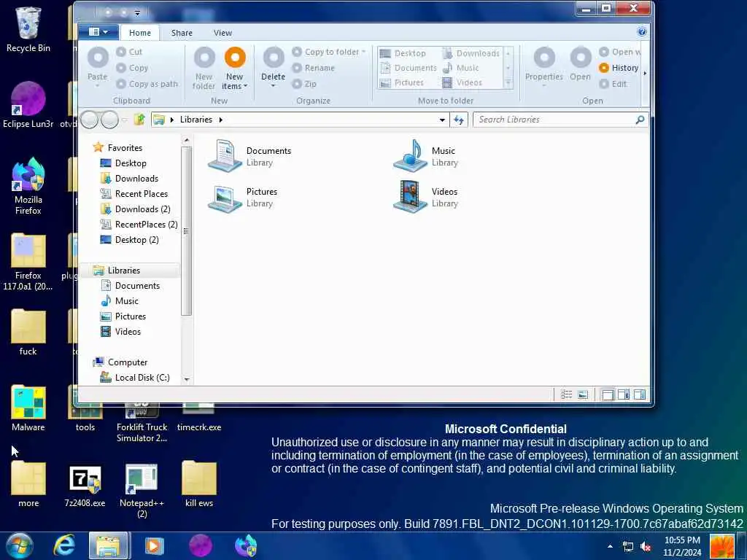Screen dimensions: 747x560
Task: Select the Videos library in file list
Action: click(425, 197)
